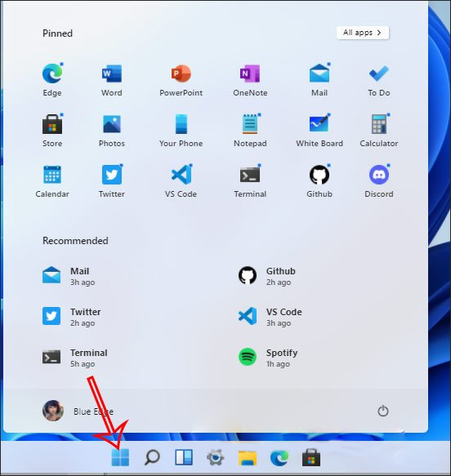Click the Windows Start button on taskbar
This screenshot has width=451, height=476.
coord(120,457)
